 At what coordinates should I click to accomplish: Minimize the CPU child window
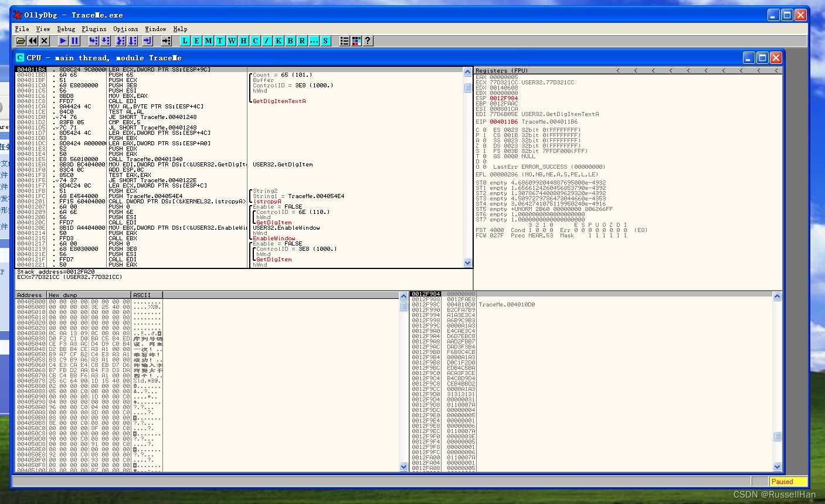coord(749,57)
